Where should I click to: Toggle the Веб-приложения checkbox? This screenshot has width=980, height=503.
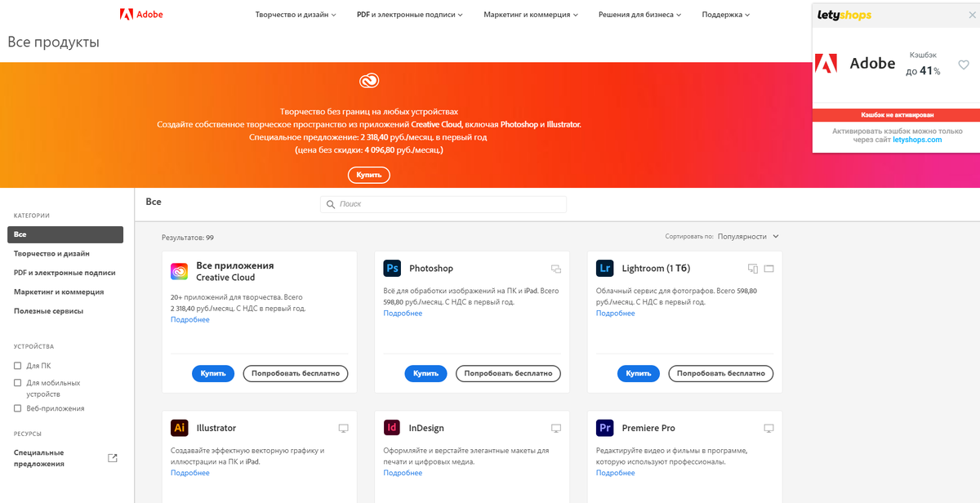pyautogui.click(x=18, y=407)
